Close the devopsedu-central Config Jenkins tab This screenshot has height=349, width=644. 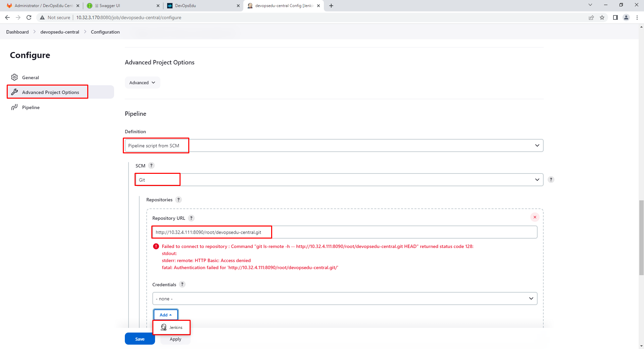click(318, 6)
